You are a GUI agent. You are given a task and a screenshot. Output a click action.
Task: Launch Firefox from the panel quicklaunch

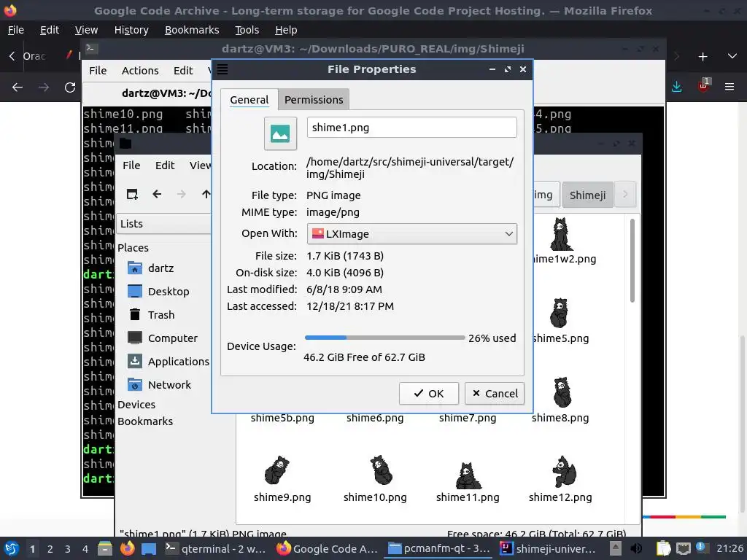click(127, 549)
